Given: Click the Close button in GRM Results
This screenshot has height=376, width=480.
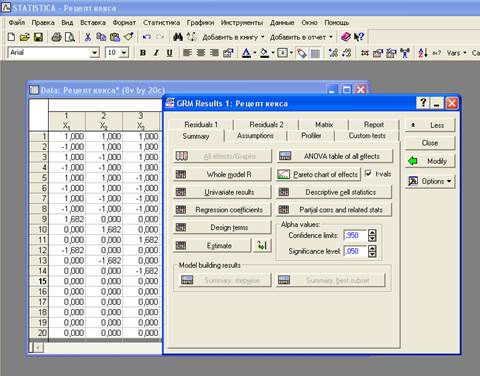Looking at the screenshot, I should (x=430, y=143).
